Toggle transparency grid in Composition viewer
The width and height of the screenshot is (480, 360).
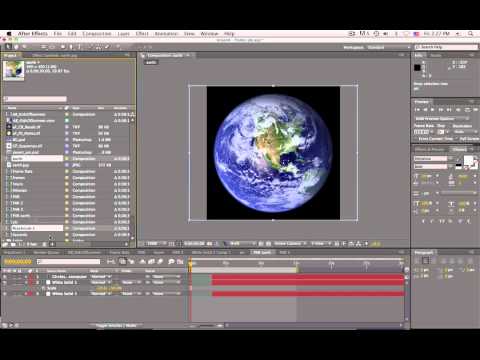click(268, 244)
